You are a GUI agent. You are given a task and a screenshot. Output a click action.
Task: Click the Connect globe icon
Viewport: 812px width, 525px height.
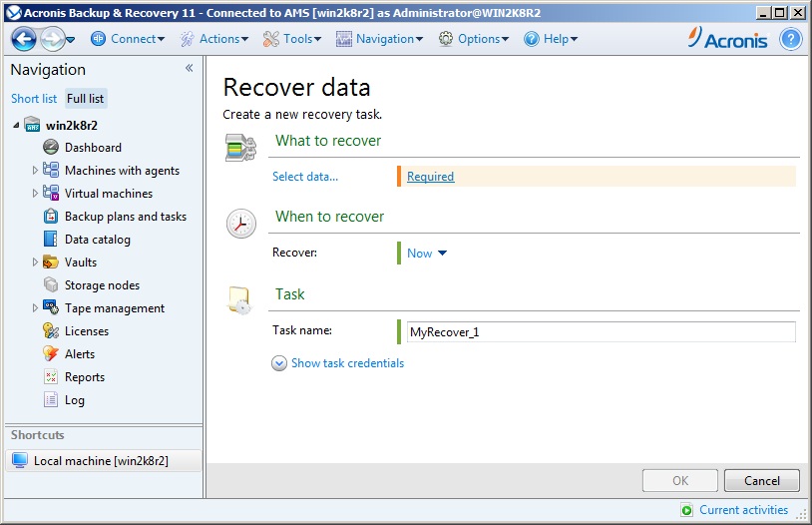(x=98, y=38)
